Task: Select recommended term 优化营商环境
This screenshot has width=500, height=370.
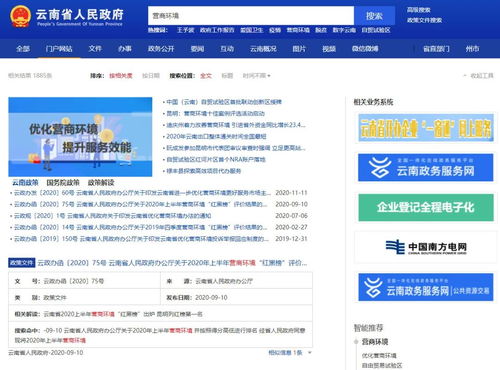Action: pos(379,356)
